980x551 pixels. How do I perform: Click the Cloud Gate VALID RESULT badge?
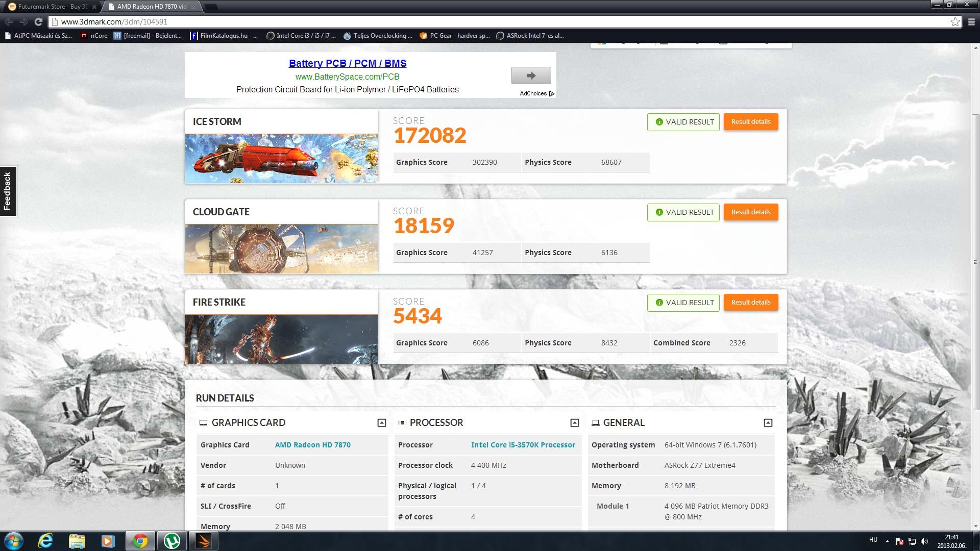[683, 212]
